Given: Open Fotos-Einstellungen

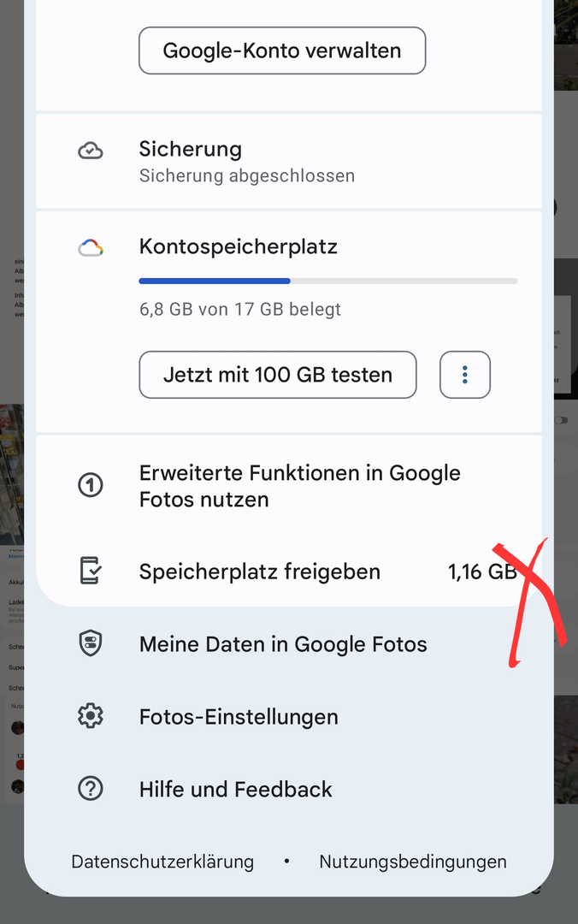Looking at the screenshot, I should coord(239,717).
